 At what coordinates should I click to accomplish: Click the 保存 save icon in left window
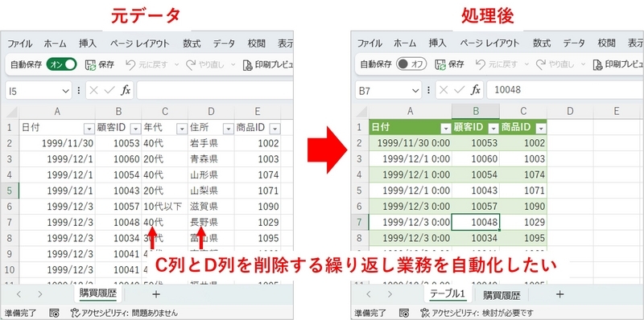90,65
